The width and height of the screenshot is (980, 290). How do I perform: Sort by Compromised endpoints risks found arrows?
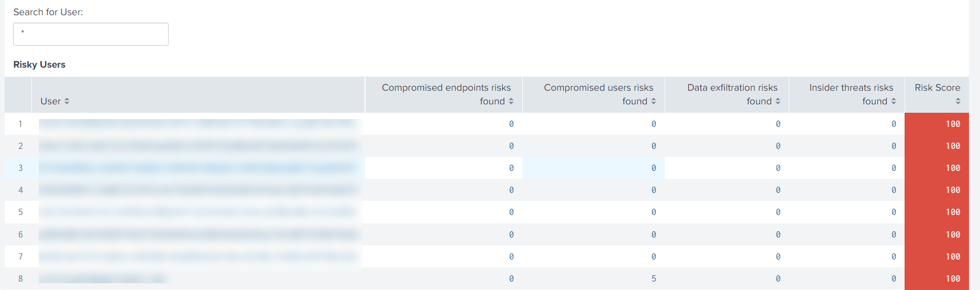(511, 101)
